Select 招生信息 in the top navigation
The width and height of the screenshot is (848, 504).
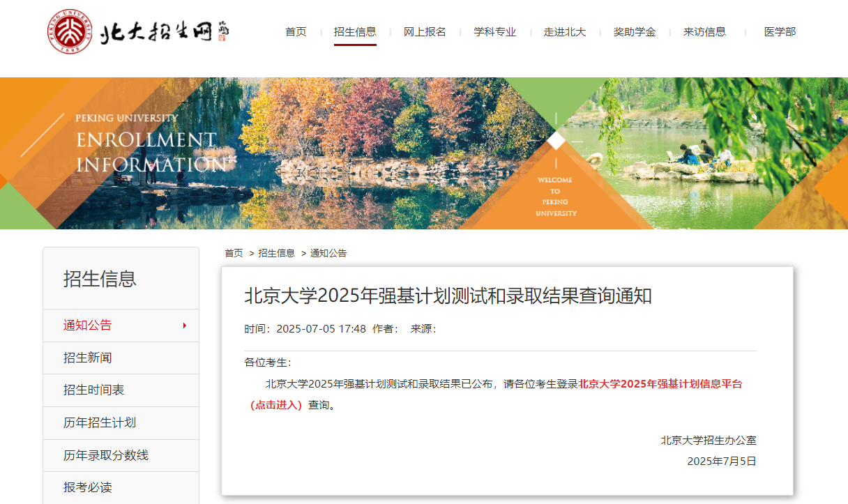[x=355, y=32]
